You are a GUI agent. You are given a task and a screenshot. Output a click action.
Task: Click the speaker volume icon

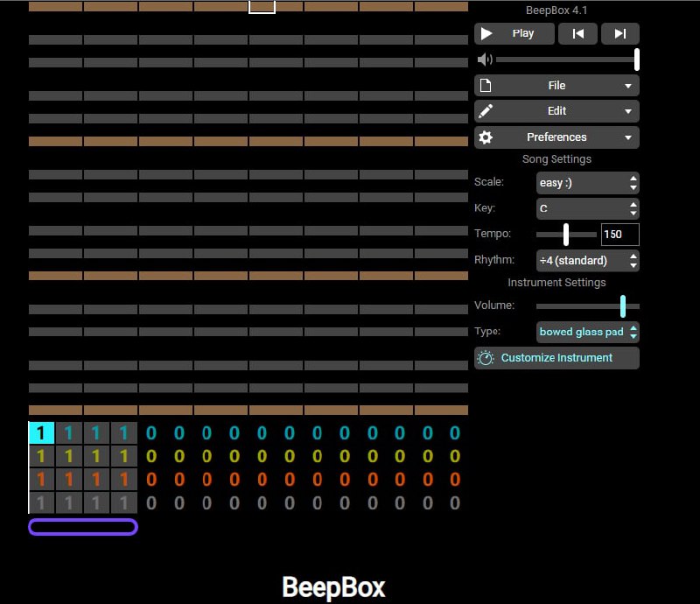pyautogui.click(x=485, y=60)
